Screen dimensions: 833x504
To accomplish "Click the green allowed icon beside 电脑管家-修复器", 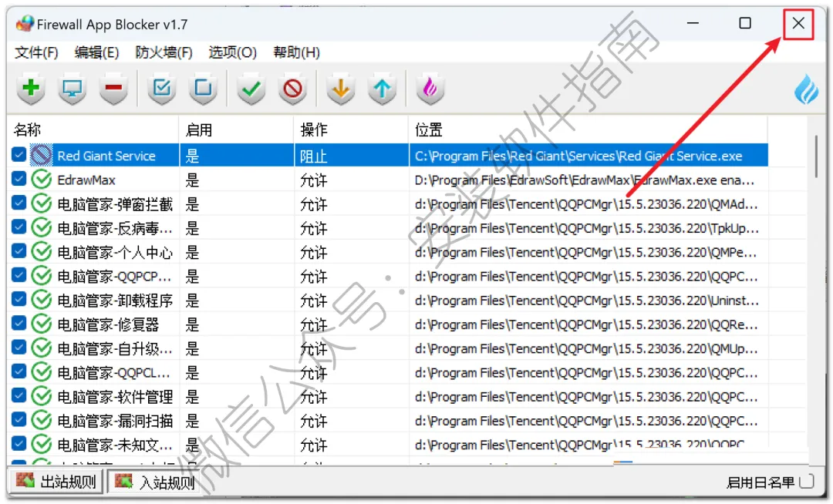I will pyautogui.click(x=41, y=324).
